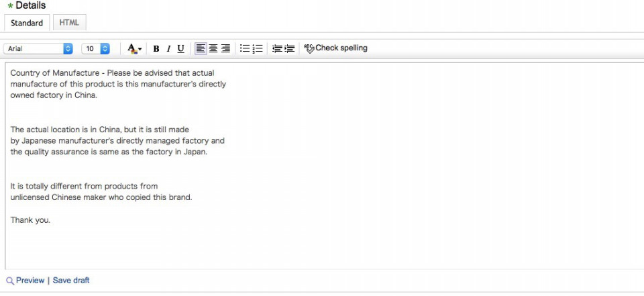
Task: Toggle bold formatting
Action: 156,48
